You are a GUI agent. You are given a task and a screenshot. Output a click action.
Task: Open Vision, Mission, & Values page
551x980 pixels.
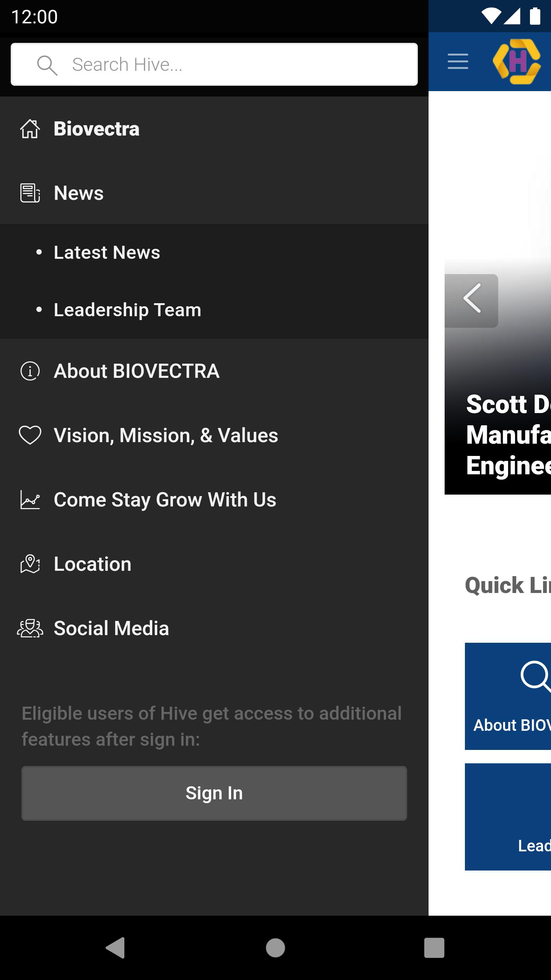coord(214,435)
